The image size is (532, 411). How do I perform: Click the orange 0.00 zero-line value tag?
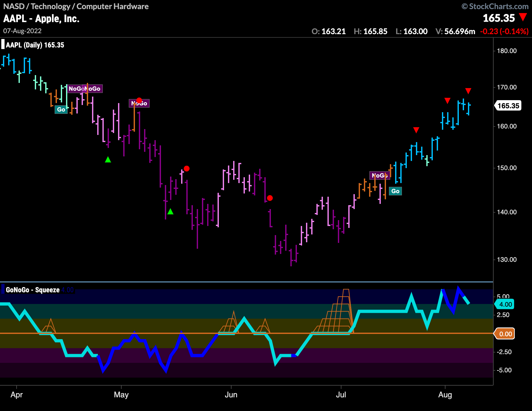[x=505, y=334]
